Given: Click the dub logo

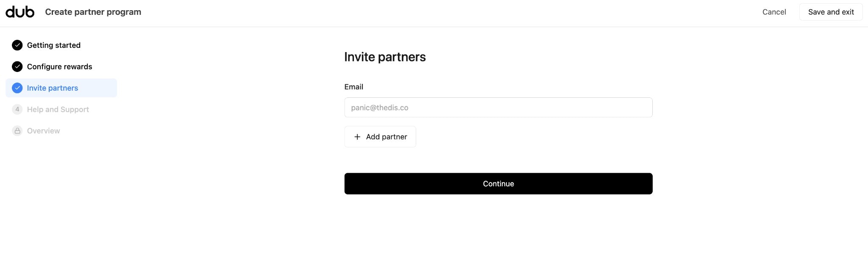Looking at the screenshot, I should click(19, 11).
